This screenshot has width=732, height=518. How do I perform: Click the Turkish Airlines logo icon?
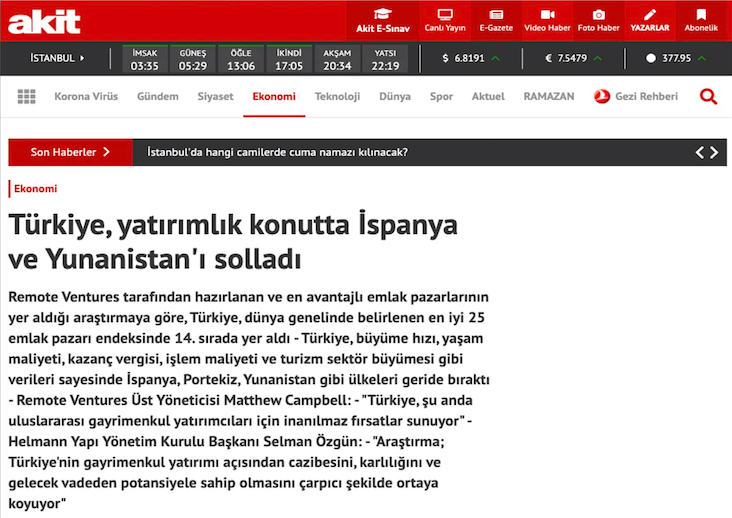pyautogui.click(x=602, y=97)
